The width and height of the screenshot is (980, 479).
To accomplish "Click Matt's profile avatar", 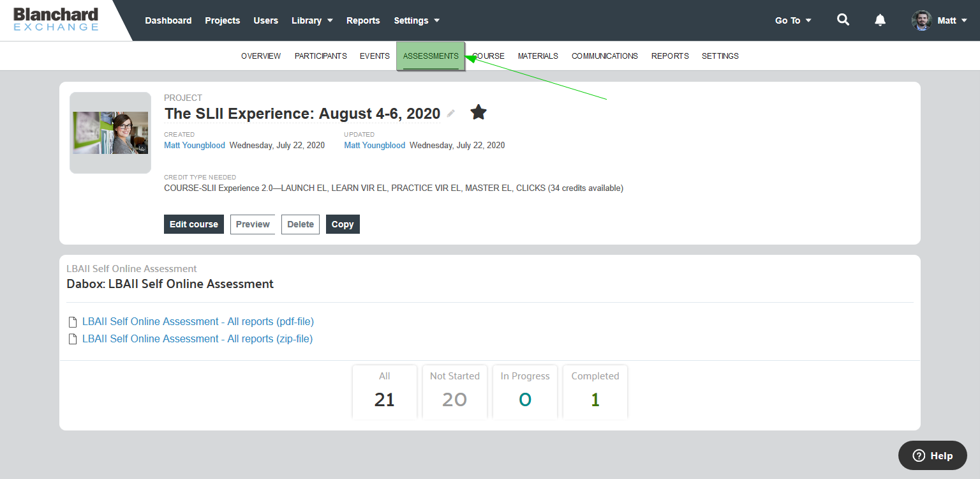I will point(921,20).
